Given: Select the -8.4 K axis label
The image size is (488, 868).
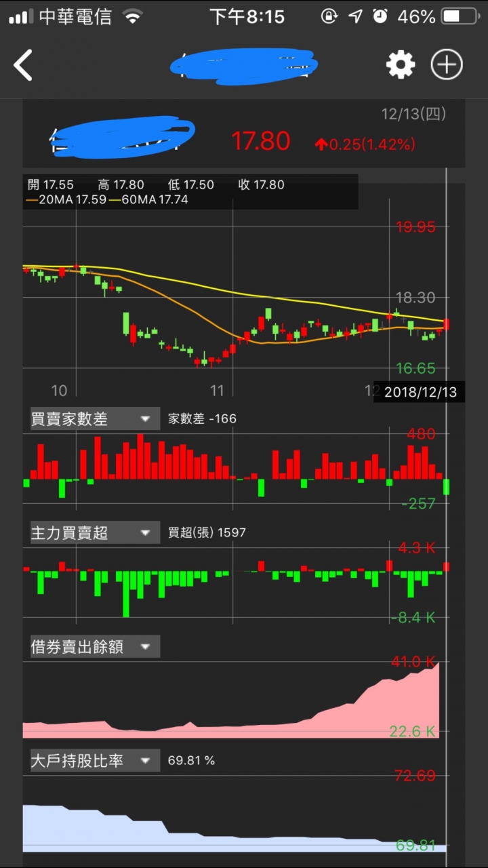Looking at the screenshot, I should click(413, 617).
